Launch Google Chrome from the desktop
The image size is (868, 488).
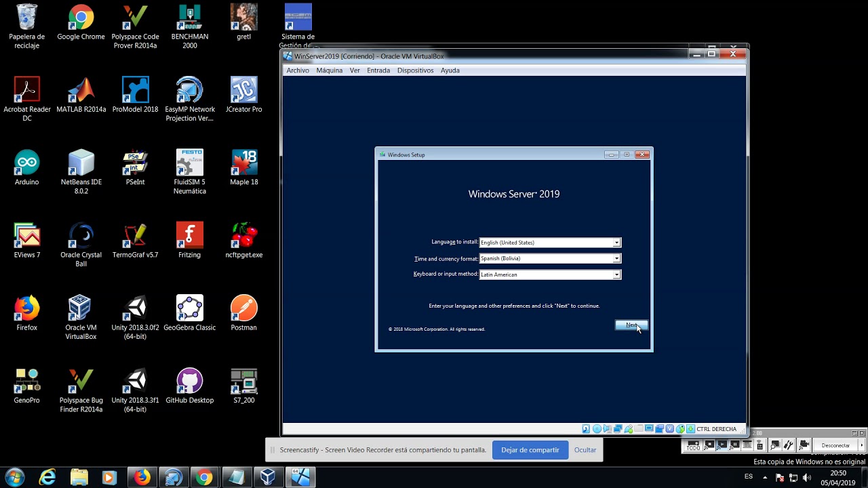pos(81,22)
